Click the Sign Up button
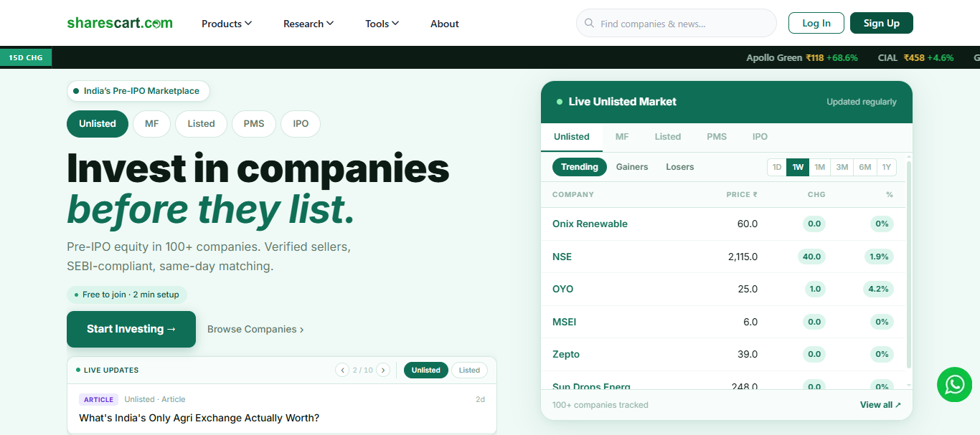The width and height of the screenshot is (980, 435). (x=882, y=23)
